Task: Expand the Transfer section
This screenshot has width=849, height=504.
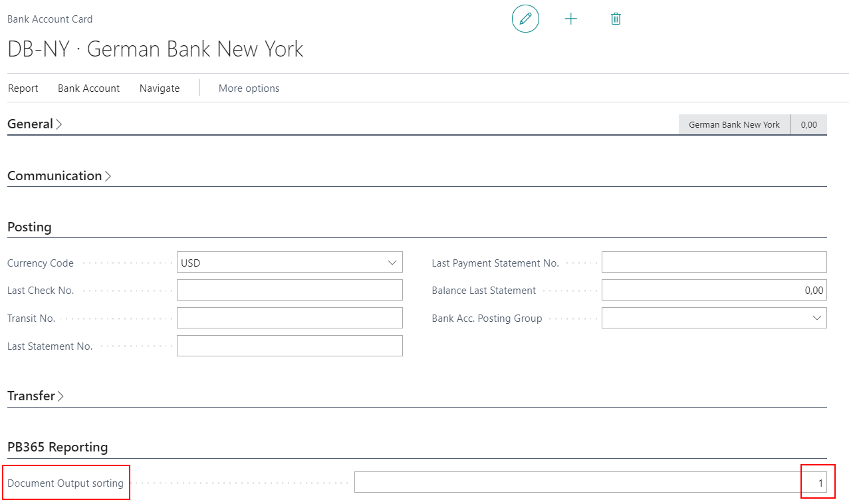Action: coord(36,396)
